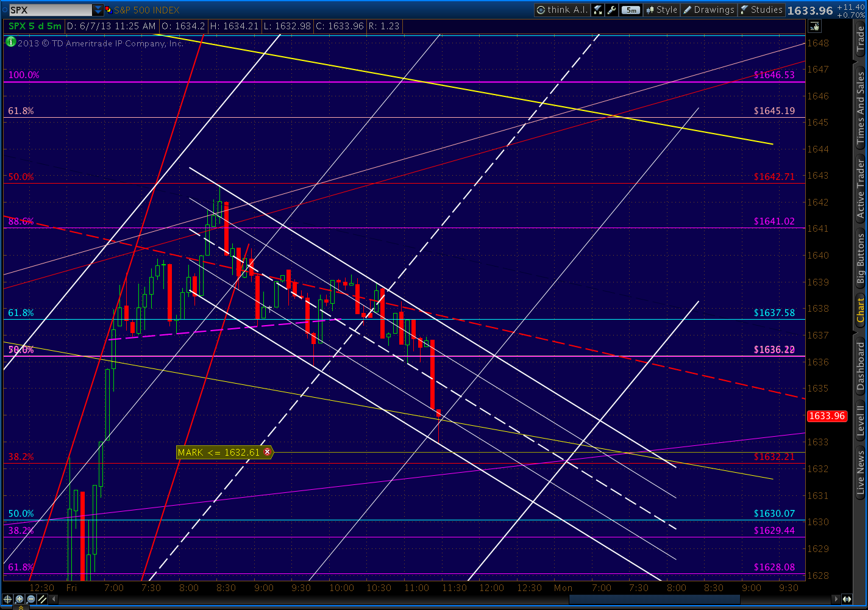This screenshot has width=868, height=610.
Task: Click the last price 1633.96 in header
Action: tap(809, 10)
